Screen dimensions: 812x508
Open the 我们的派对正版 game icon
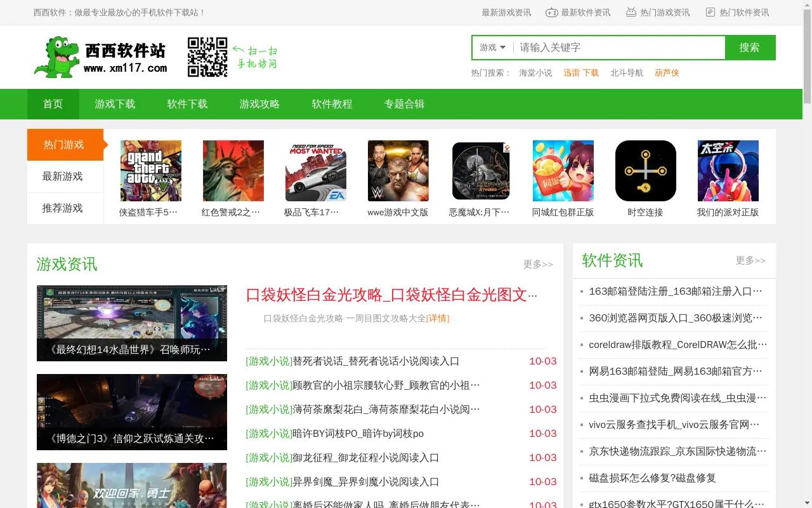[x=728, y=171]
